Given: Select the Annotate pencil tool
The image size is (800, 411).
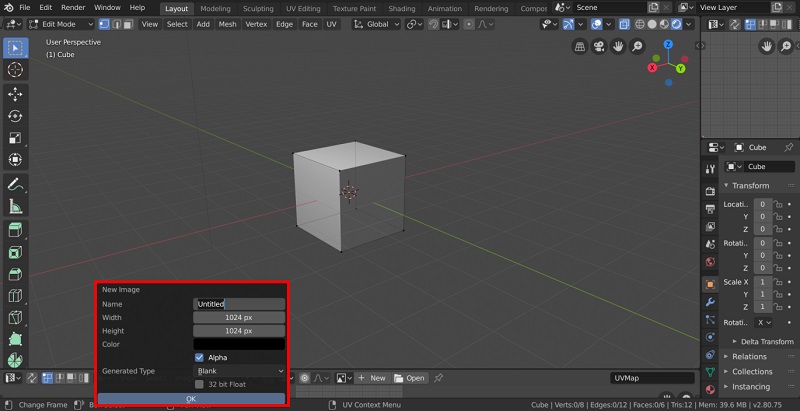Looking at the screenshot, I should (x=15, y=184).
